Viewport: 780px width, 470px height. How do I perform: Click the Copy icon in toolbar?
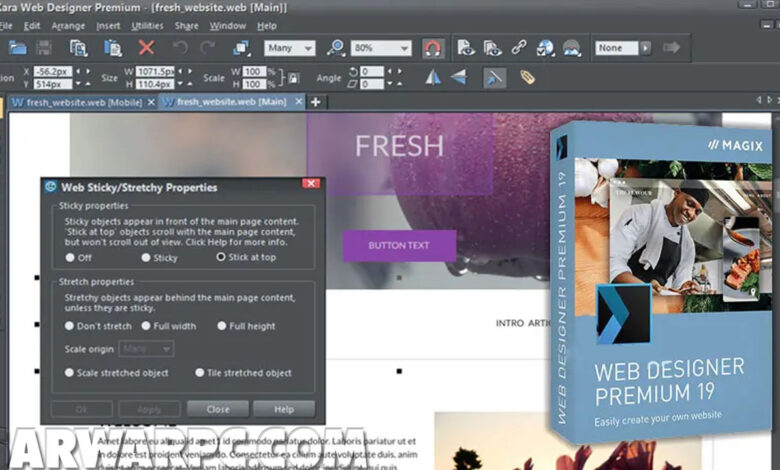click(78, 48)
